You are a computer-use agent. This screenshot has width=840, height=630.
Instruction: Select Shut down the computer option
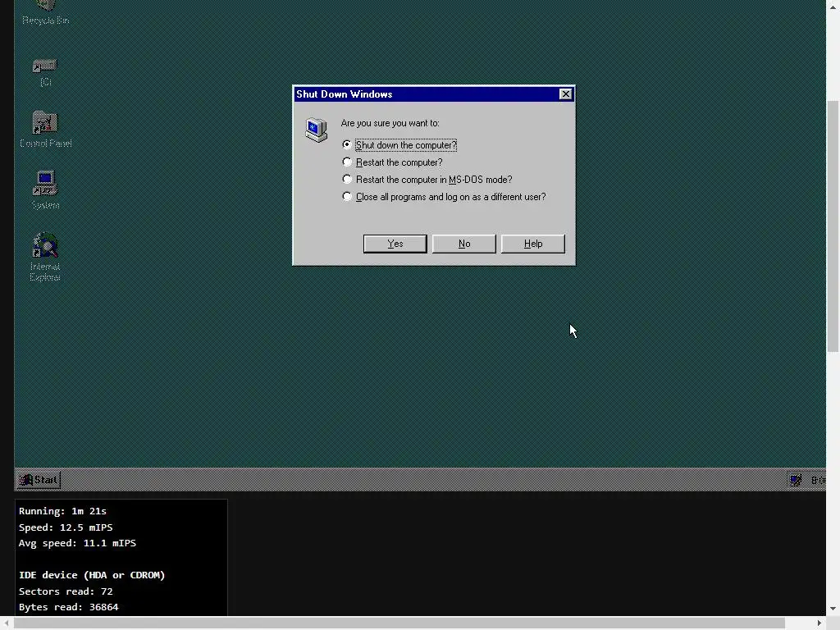tap(399, 145)
